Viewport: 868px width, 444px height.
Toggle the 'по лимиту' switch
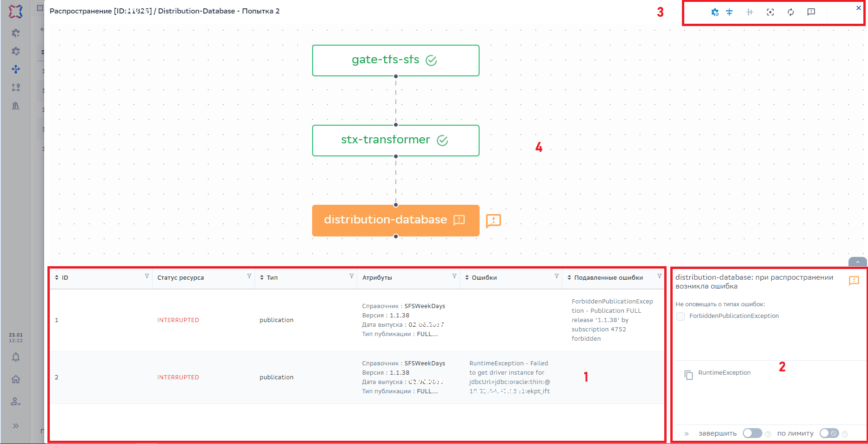[829, 433]
